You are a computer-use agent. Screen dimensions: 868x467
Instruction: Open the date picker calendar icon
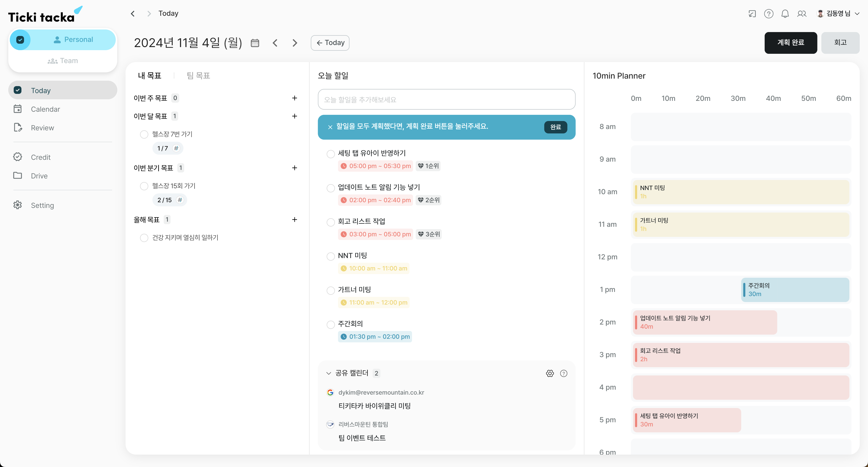[x=255, y=43]
